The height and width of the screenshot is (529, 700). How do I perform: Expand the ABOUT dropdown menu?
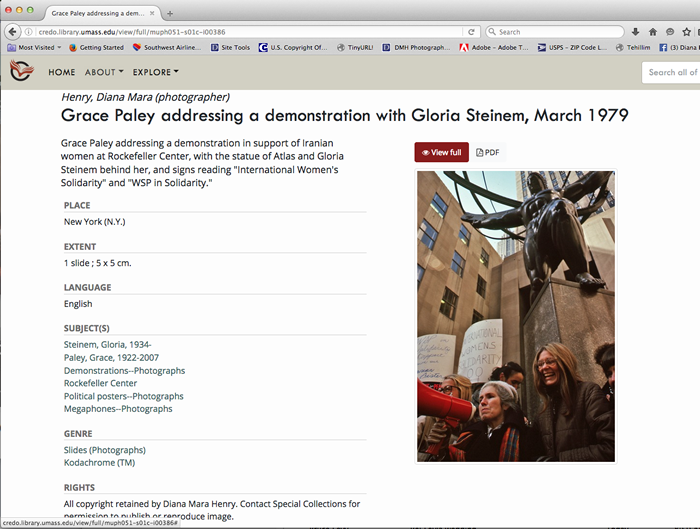click(104, 72)
